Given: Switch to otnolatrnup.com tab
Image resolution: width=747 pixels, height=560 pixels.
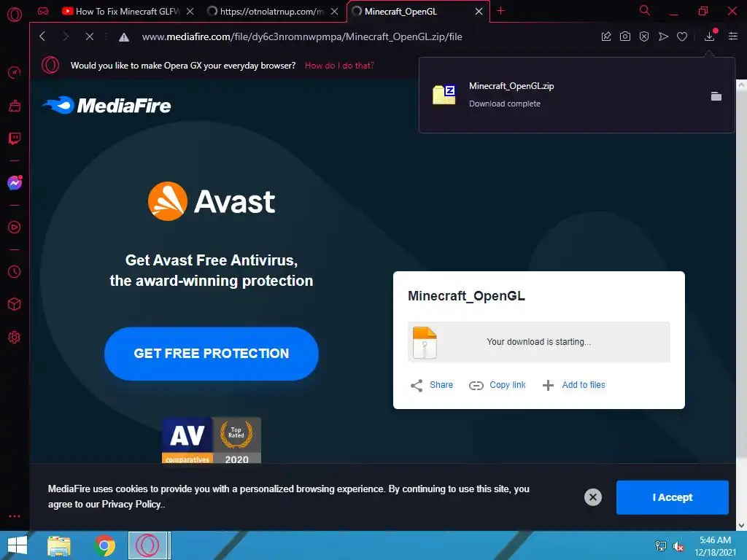Looking at the screenshot, I should (272, 12).
